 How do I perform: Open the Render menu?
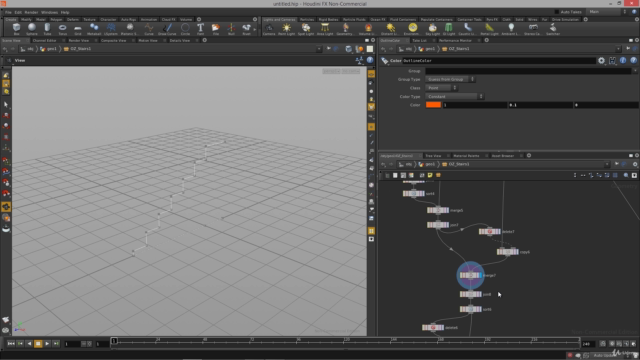[31, 12]
